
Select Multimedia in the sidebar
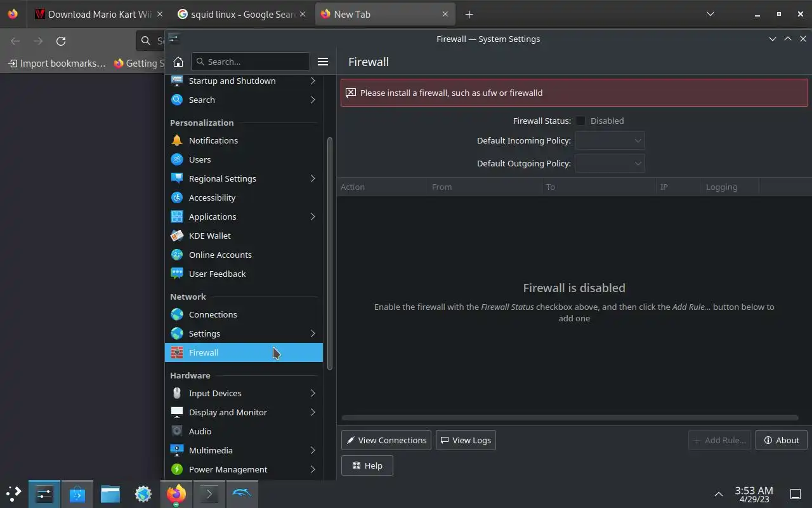tap(244, 450)
